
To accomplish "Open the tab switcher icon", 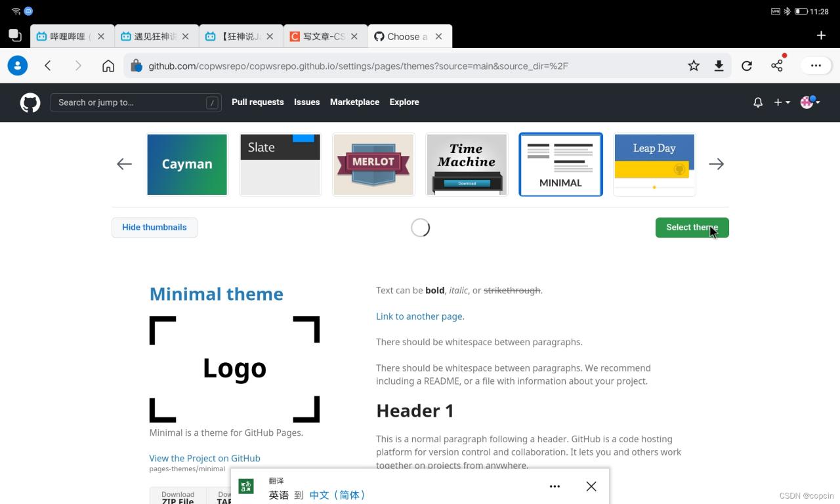I will pos(14,35).
